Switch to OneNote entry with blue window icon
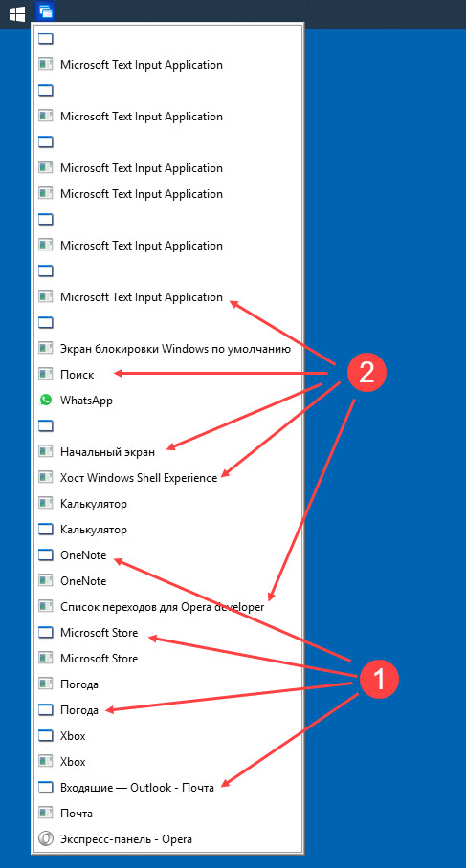The image size is (466, 868). tap(167, 555)
